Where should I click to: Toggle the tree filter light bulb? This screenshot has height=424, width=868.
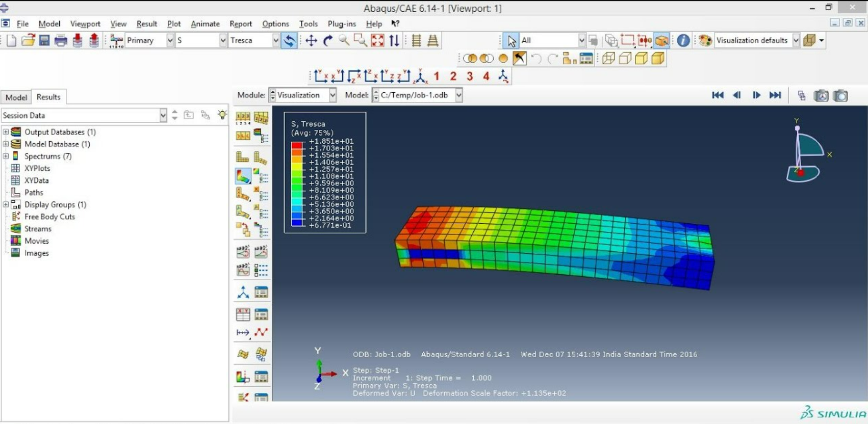click(222, 115)
